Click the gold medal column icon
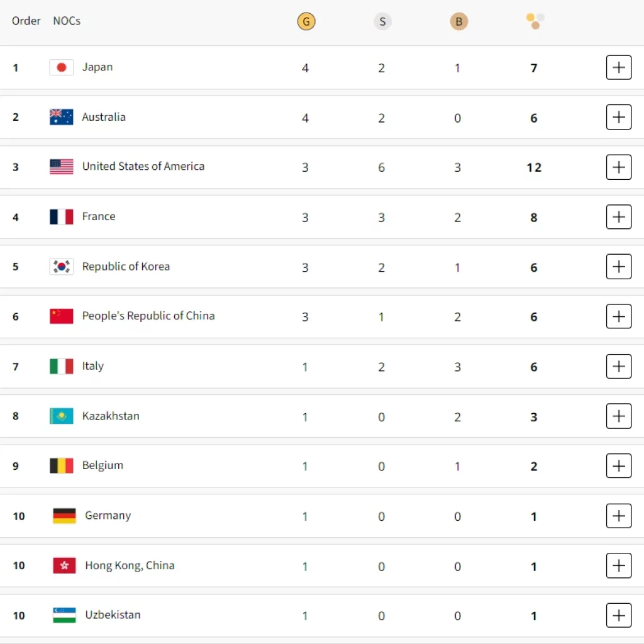The height and width of the screenshot is (644, 644). pos(306,22)
